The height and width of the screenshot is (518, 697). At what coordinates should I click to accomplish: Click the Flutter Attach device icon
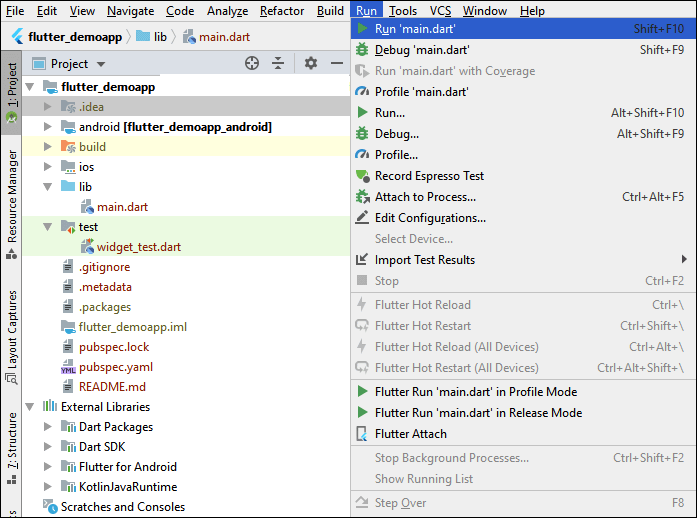coord(362,434)
